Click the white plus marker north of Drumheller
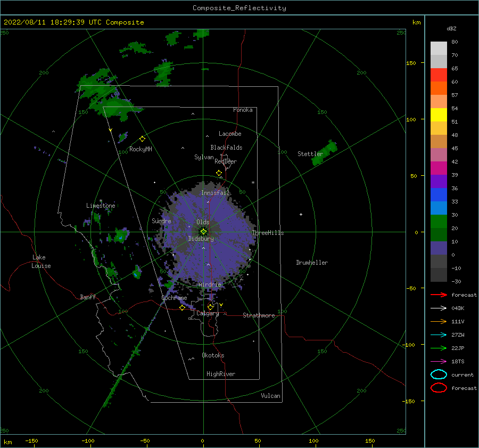This screenshot has height=448, width=479. tap(301, 214)
